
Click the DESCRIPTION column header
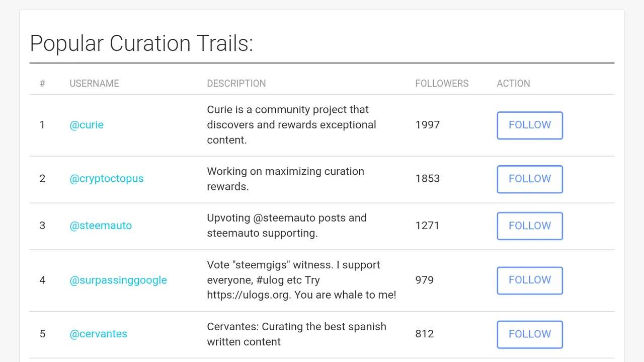click(236, 84)
